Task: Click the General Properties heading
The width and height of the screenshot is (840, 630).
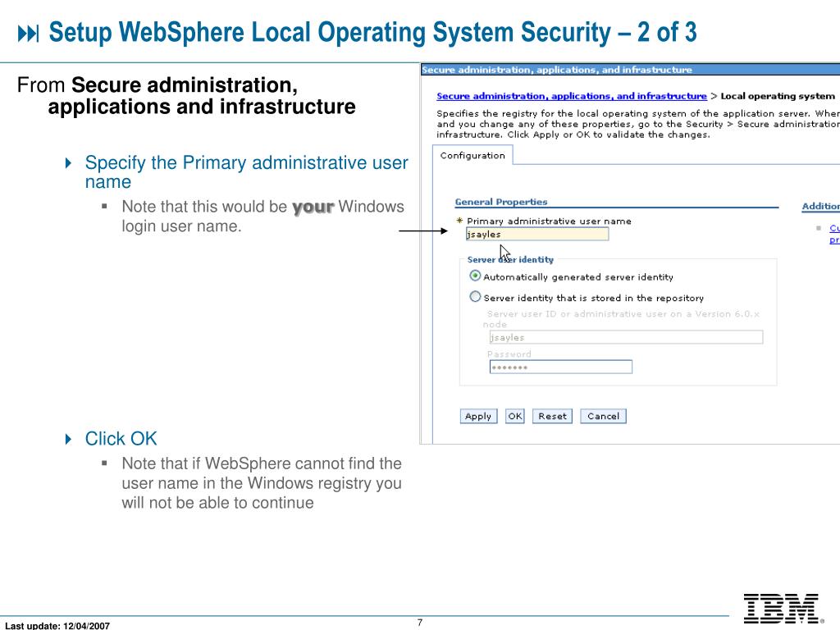Action: tap(501, 202)
